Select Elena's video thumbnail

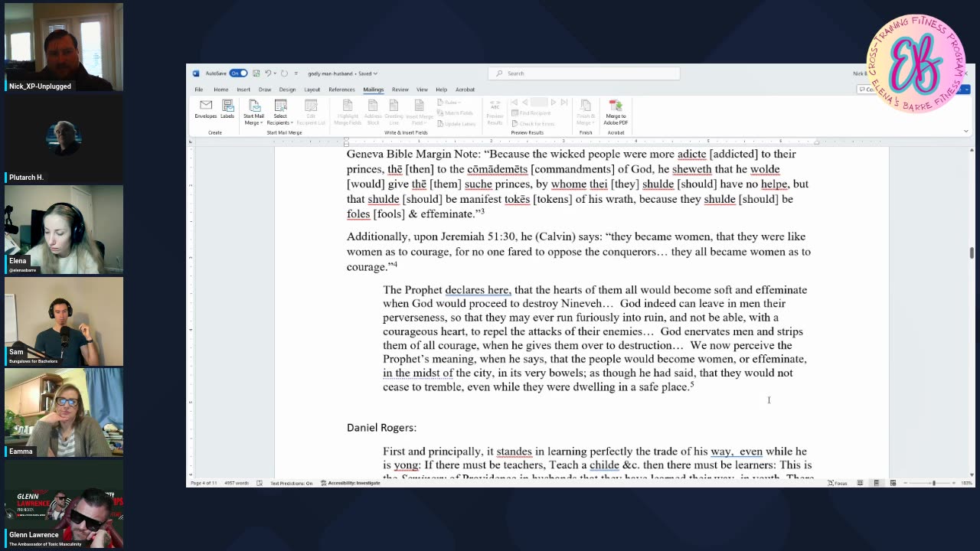64,230
